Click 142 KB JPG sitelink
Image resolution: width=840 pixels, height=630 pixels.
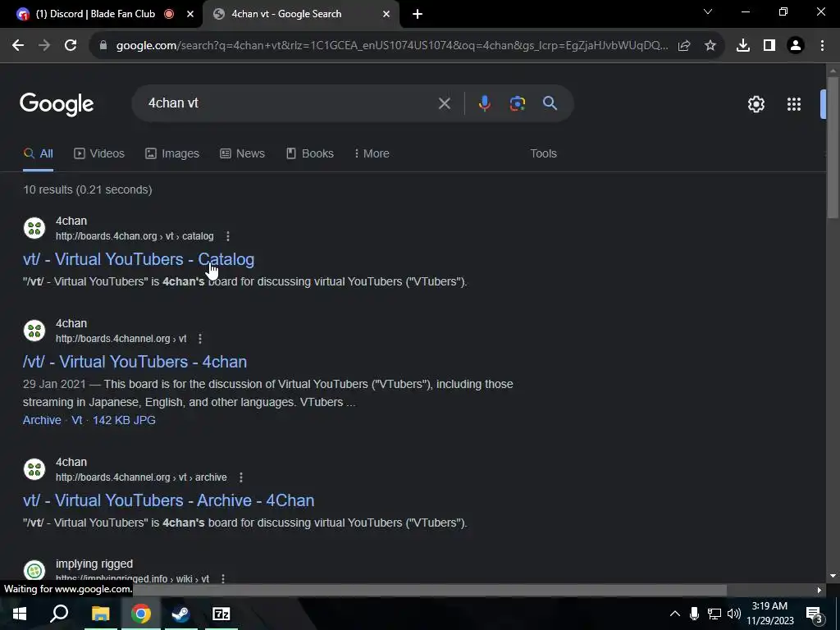125,421
